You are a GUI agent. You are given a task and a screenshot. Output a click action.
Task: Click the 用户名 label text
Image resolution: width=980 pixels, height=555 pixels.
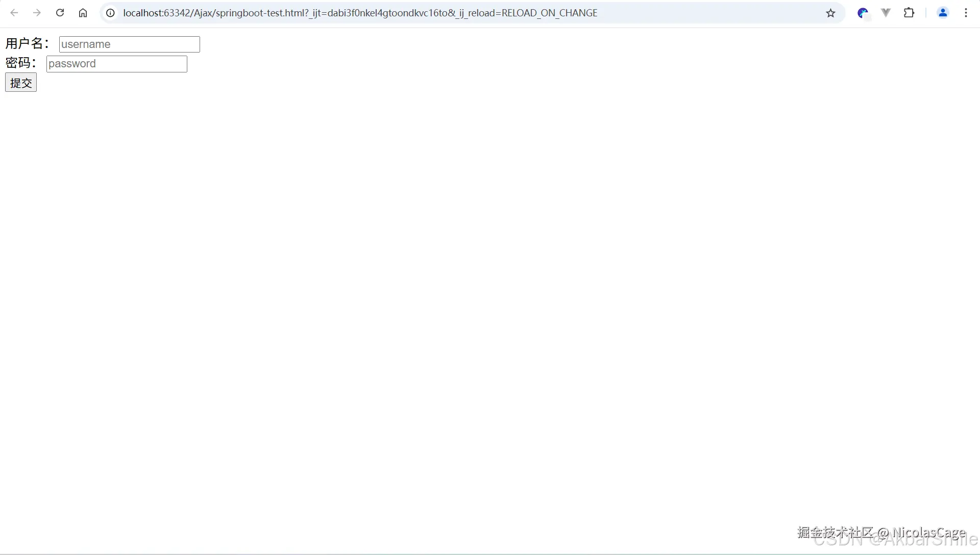(x=26, y=44)
